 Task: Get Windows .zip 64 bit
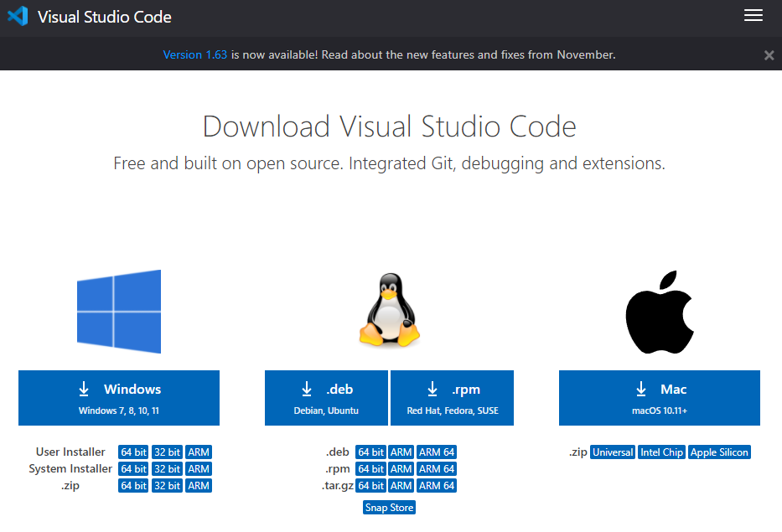tap(133, 486)
